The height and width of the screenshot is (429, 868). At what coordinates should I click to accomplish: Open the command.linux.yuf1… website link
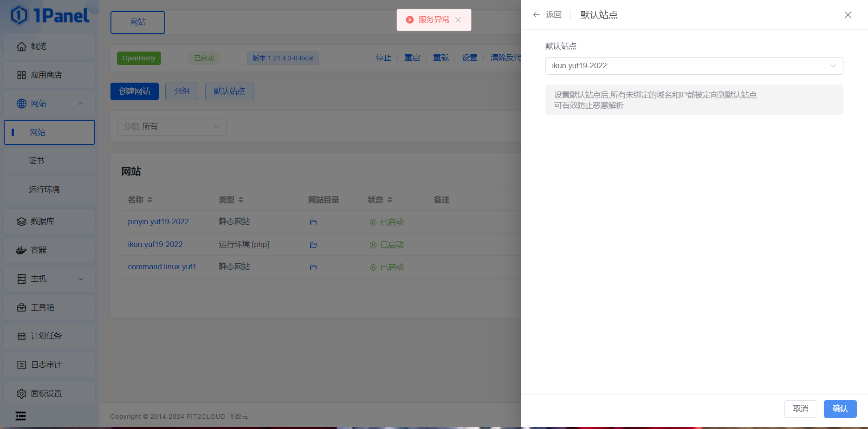(x=166, y=267)
